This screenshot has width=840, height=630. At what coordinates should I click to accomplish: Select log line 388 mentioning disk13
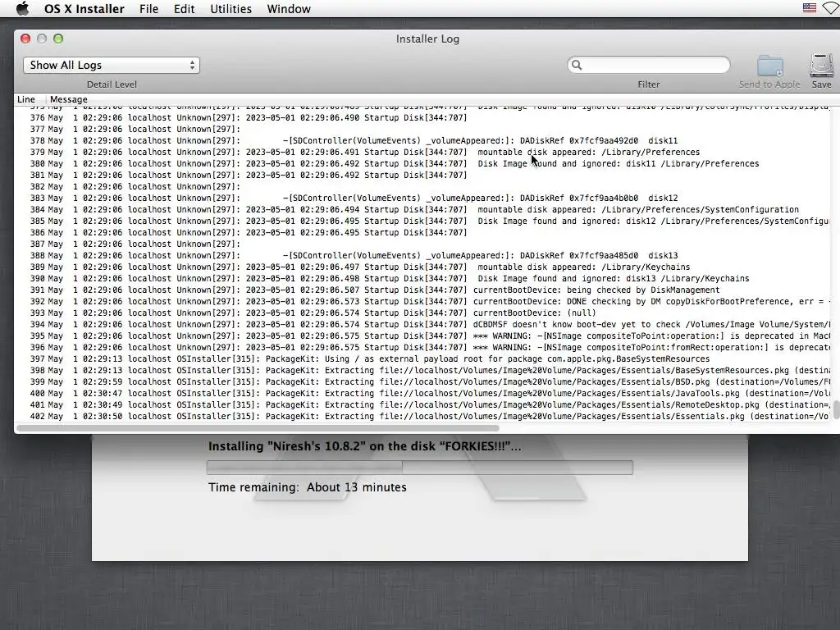(423, 256)
